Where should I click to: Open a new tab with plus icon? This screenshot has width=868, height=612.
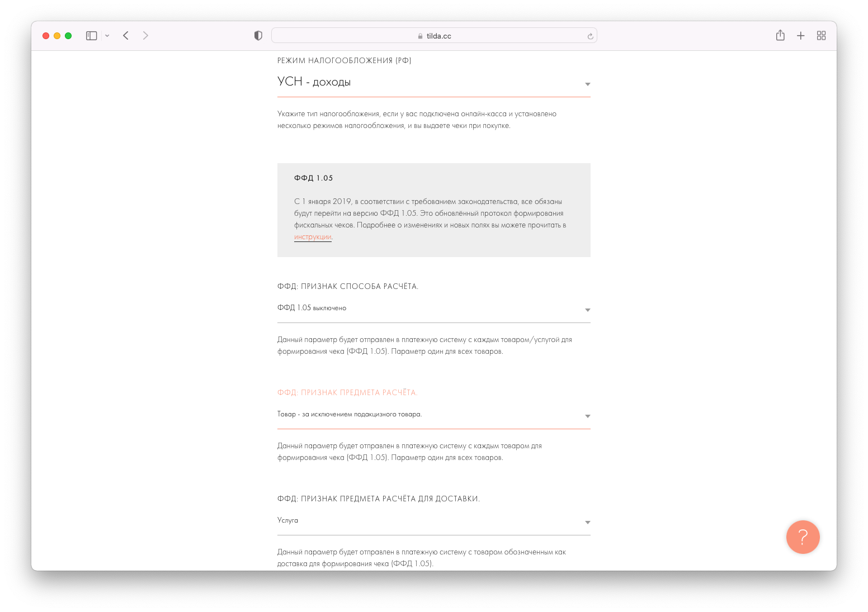point(801,36)
